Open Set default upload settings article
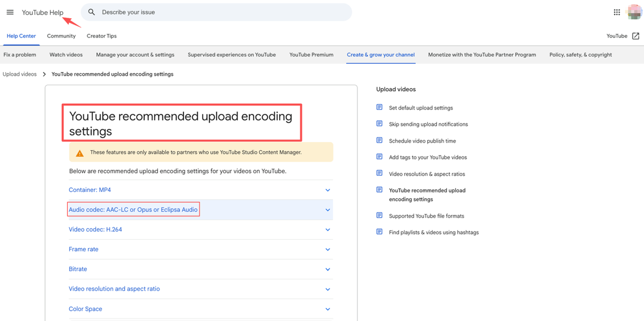 (421, 108)
